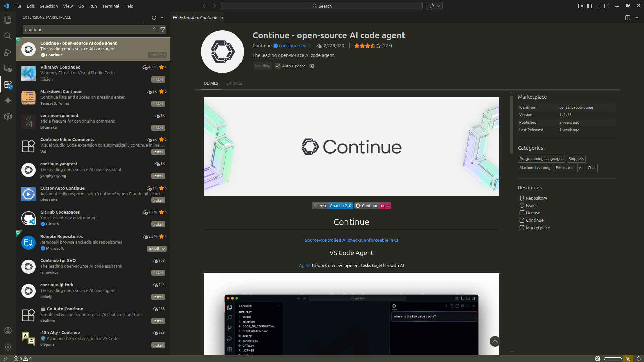
Task: Select Continue for SVO extension in list
Action: tap(93, 266)
